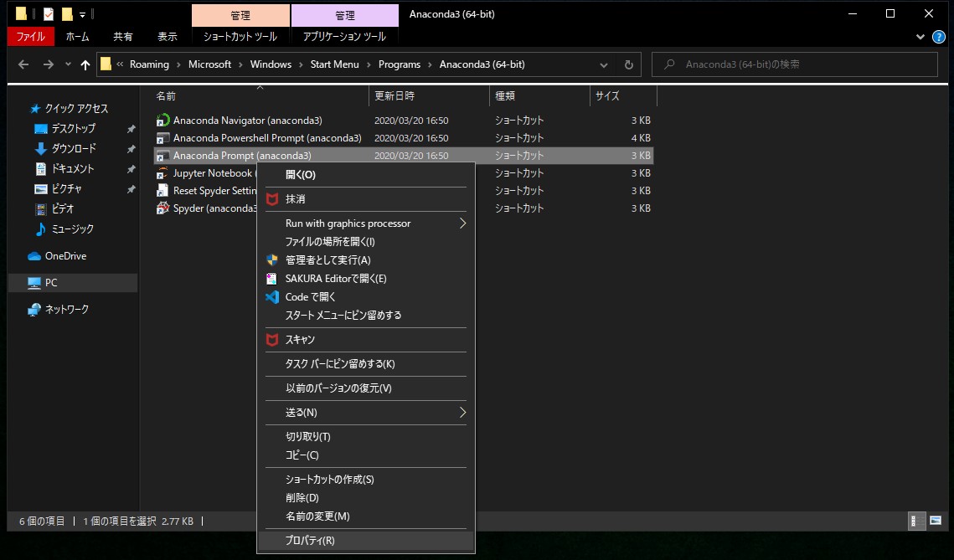This screenshot has height=560, width=954.
Task: Click Start Menu in the address breadcrumb
Action: tap(335, 64)
